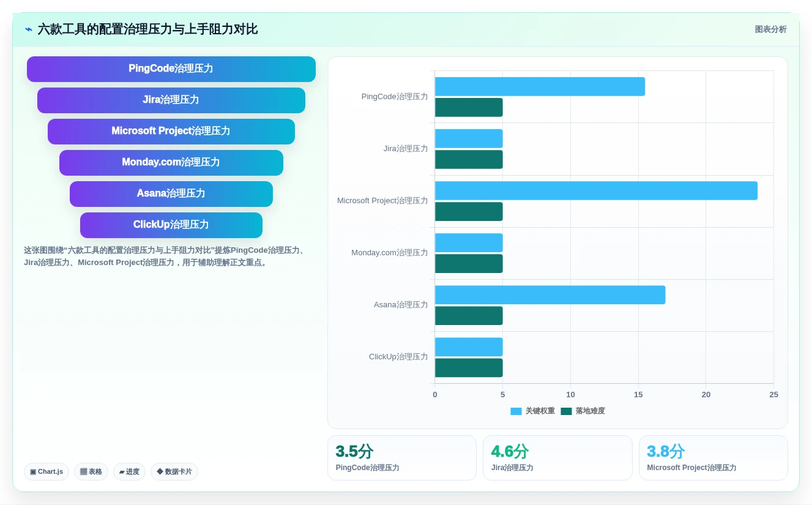The image size is (812, 505).
Task: Toggle the 关键权重 legend entry
Action: [x=532, y=411]
